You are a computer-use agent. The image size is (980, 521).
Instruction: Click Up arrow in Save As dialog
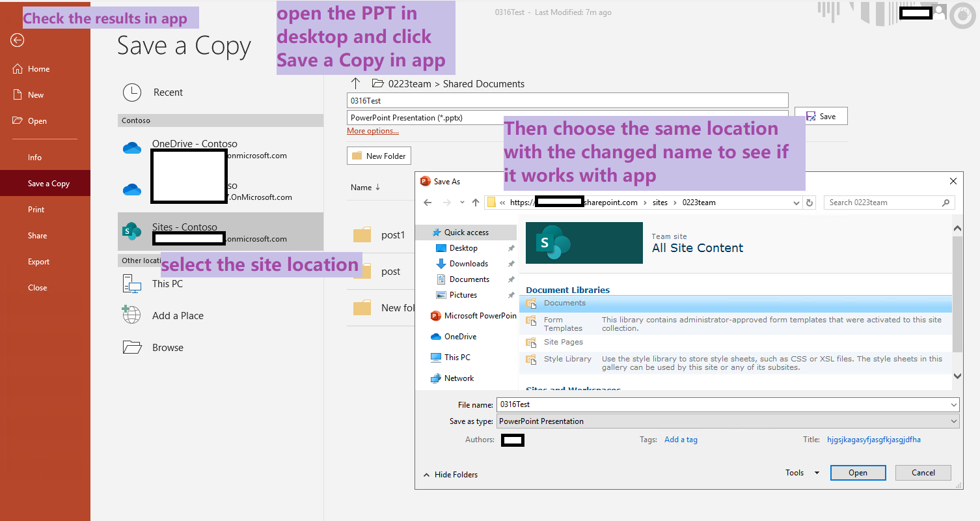coord(476,203)
